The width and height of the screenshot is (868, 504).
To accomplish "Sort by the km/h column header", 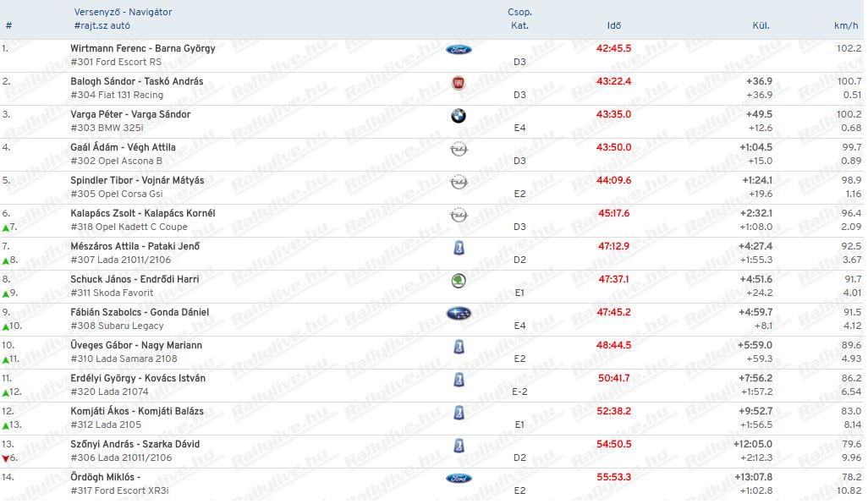I will [846, 25].
